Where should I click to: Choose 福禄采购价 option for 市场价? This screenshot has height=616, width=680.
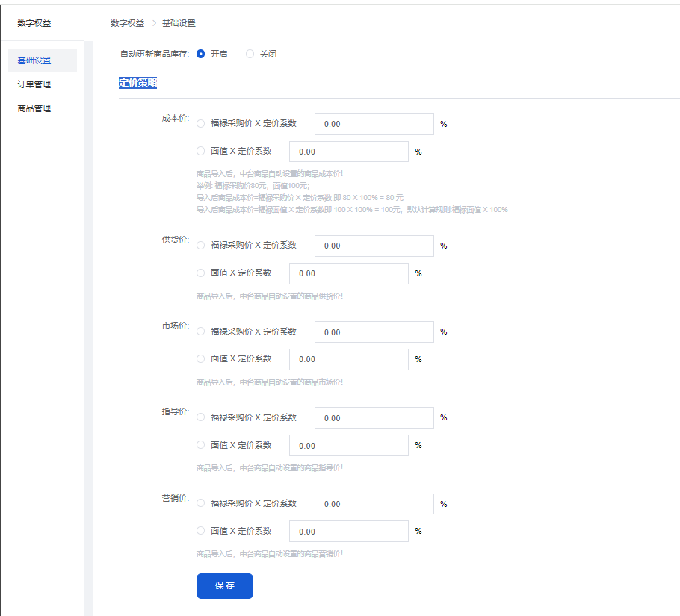200,332
